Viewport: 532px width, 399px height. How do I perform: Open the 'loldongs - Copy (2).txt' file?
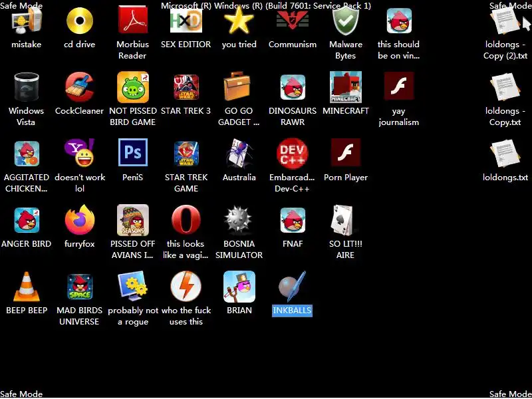(x=505, y=21)
